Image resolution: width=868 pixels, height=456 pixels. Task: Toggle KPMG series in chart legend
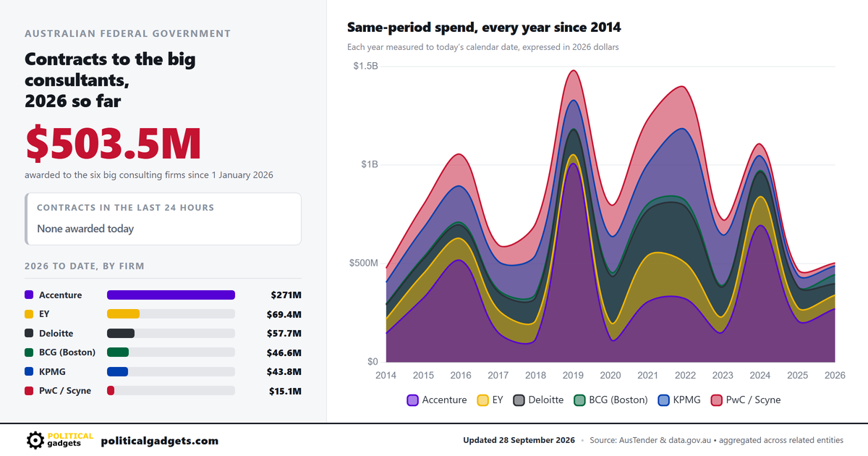pos(679,400)
